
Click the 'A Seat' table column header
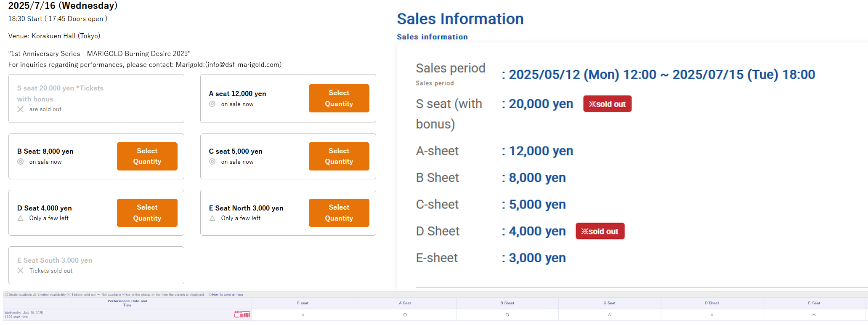(x=405, y=303)
